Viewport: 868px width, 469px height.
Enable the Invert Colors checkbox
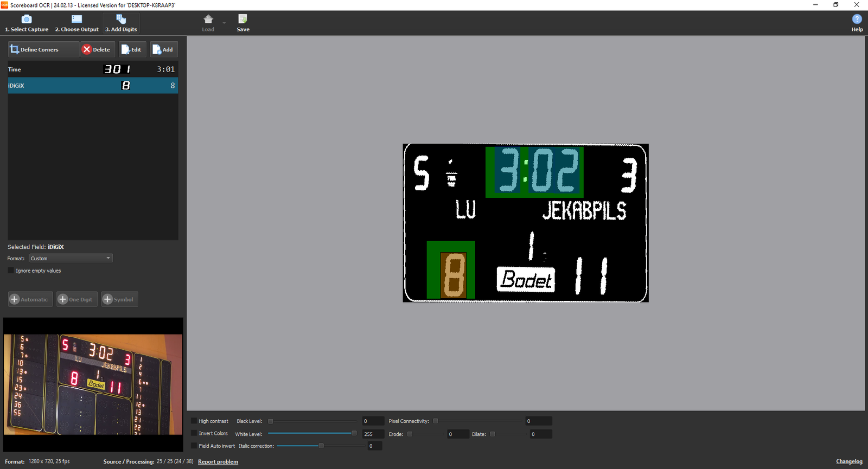click(194, 433)
